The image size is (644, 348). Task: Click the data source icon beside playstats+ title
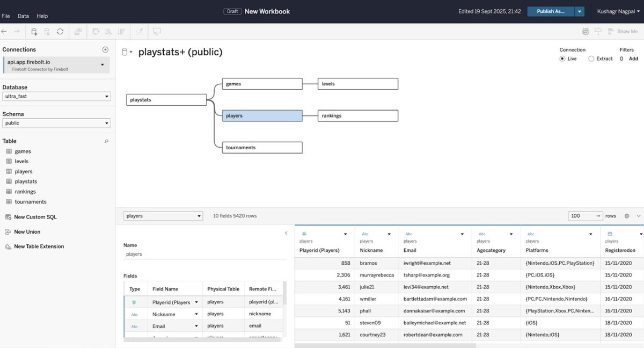[x=126, y=52]
